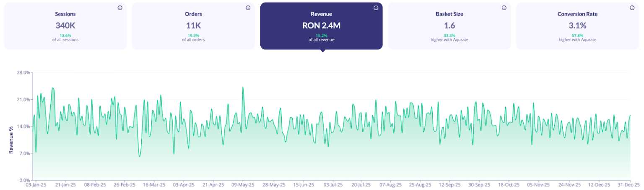
Task: Click the 28.0% label on the y-axis
Action: point(23,72)
